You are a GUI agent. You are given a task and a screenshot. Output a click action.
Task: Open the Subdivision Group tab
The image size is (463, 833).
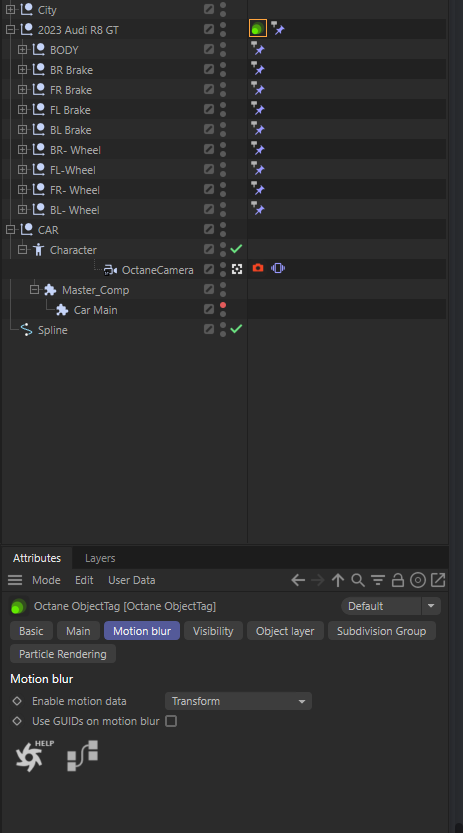tap(382, 631)
